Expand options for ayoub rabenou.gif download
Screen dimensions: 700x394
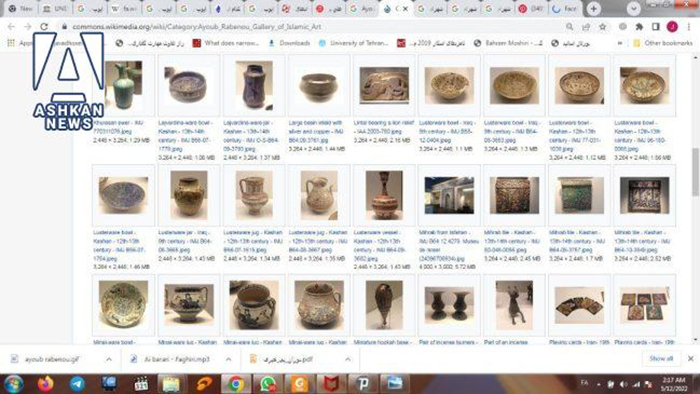point(109,359)
